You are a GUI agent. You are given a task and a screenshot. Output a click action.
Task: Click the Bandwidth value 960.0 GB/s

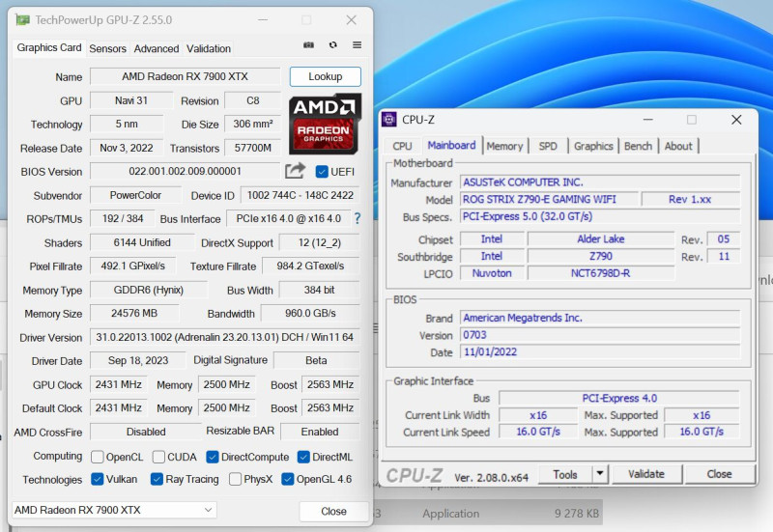tap(310, 313)
